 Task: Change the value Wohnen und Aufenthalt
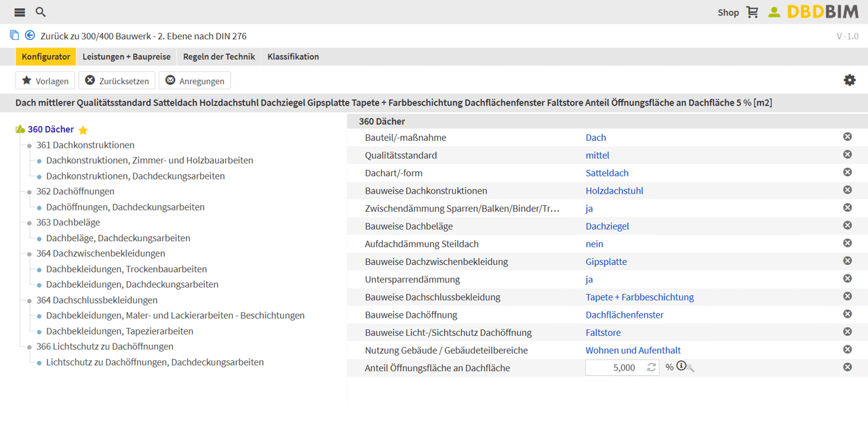pyautogui.click(x=633, y=350)
